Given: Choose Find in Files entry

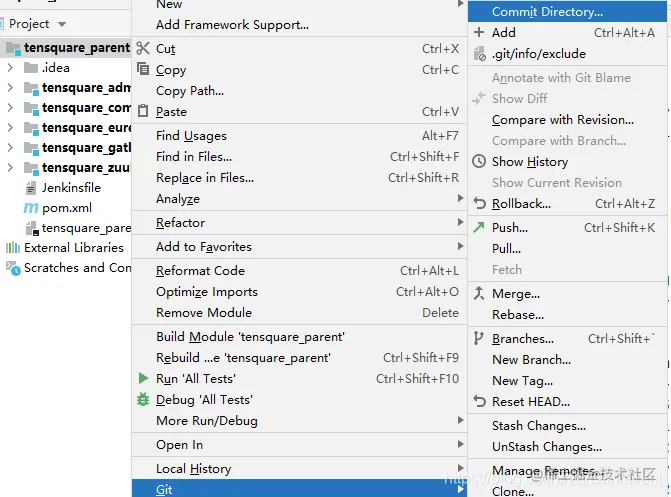Looking at the screenshot, I should click(299, 157).
